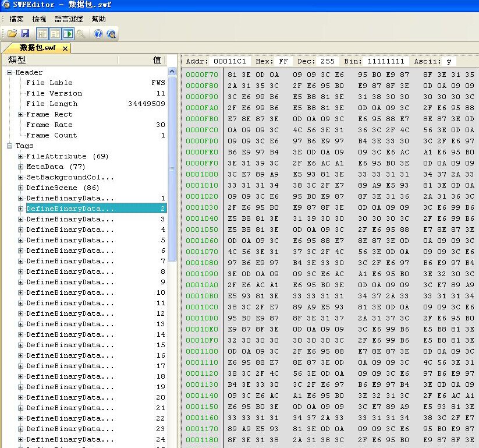Collapse the Tags tree node

pyautogui.click(x=10, y=146)
